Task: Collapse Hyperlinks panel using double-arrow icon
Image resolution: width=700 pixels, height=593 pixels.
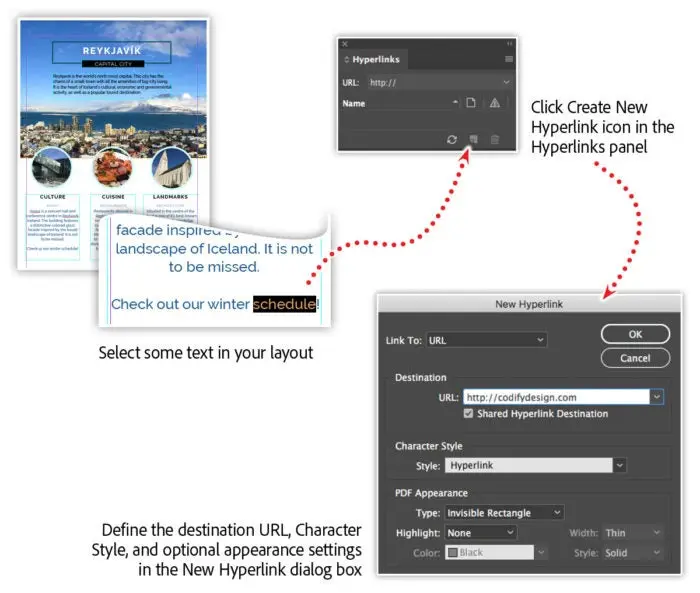Action: coord(509,44)
